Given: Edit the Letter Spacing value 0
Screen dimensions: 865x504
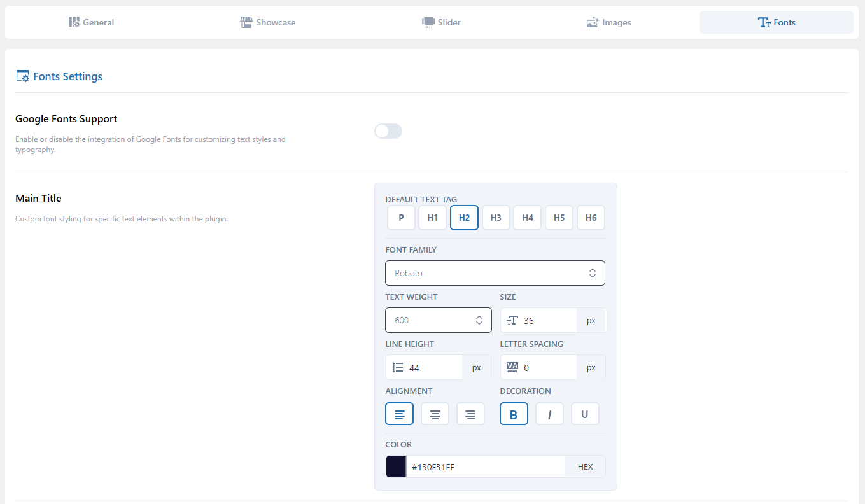Looking at the screenshot, I should (549, 368).
